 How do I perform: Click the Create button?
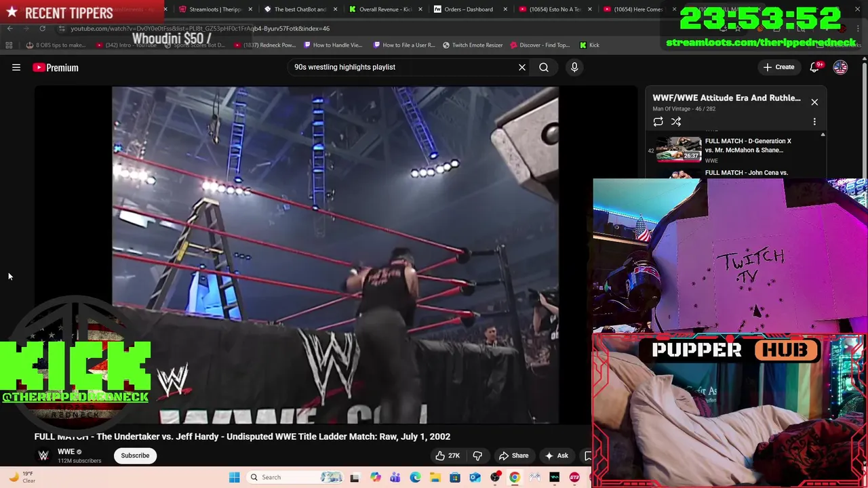778,67
